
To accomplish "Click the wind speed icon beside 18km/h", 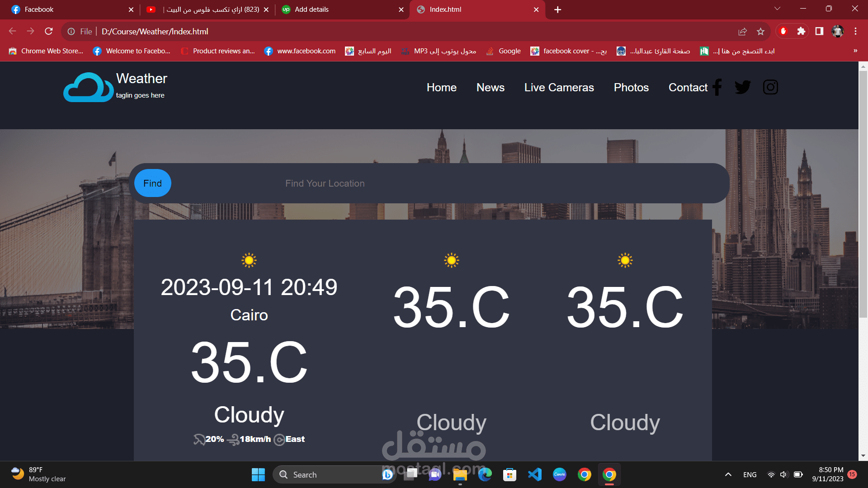I will click(x=233, y=439).
